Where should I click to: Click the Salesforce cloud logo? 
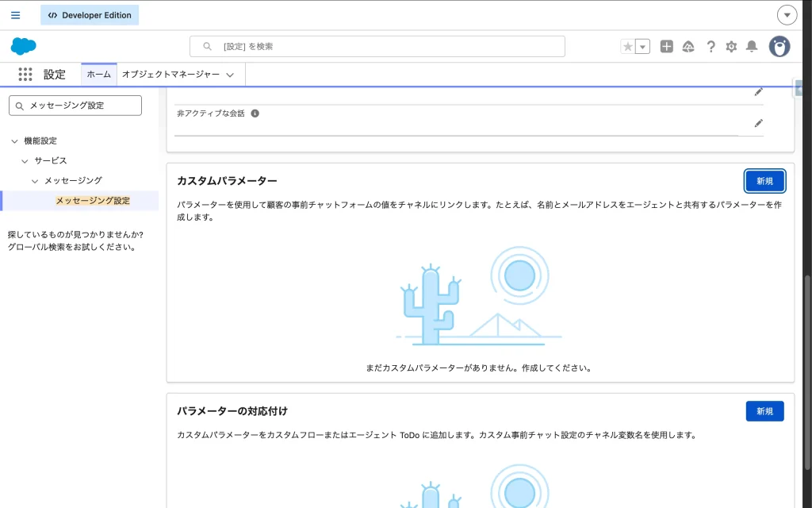[x=24, y=46]
